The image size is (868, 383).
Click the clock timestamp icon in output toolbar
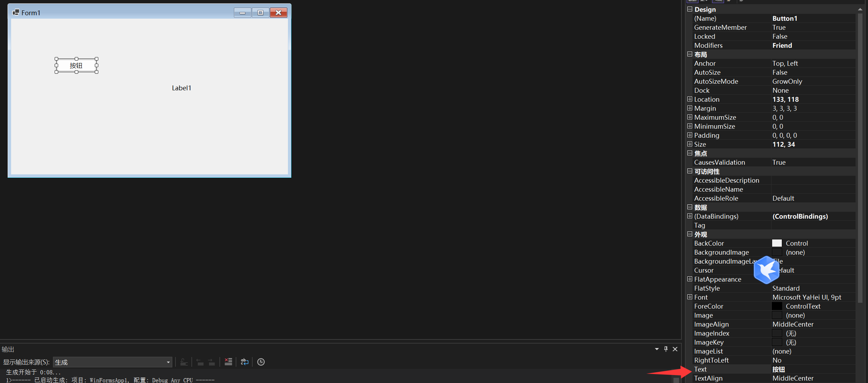(x=261, y=362)
